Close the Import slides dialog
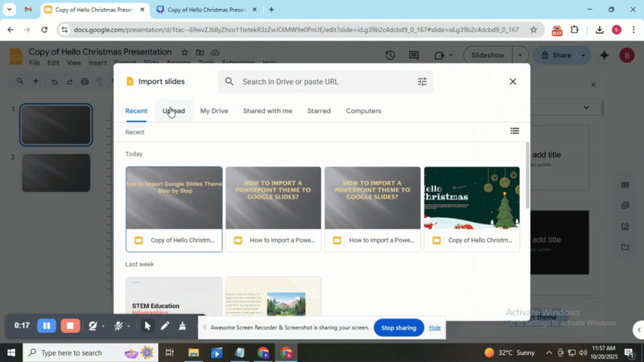644x362 pixels. (x=513, y=81)
